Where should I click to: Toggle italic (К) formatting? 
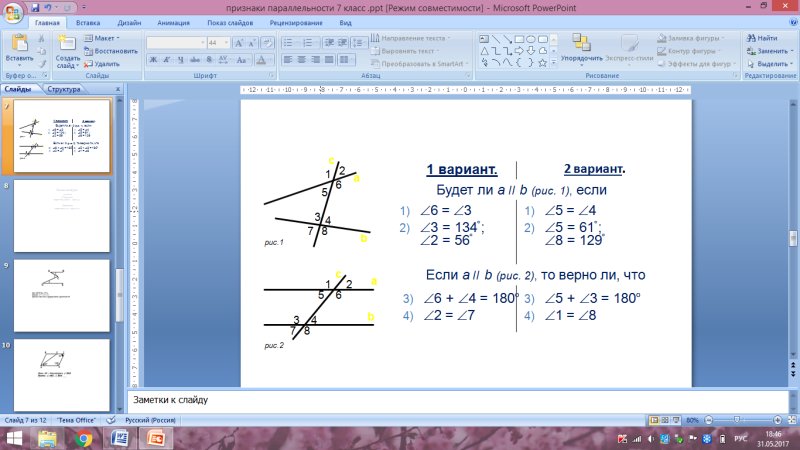[167, 60]
